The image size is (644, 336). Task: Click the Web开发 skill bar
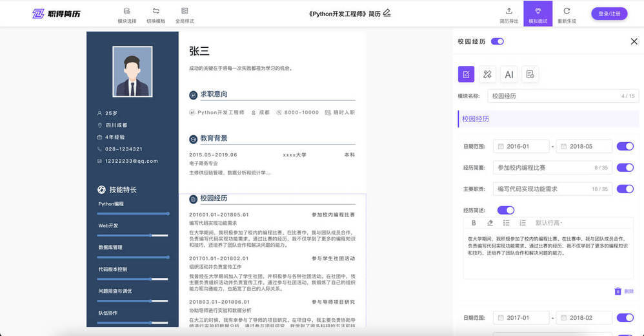[132, 235]
